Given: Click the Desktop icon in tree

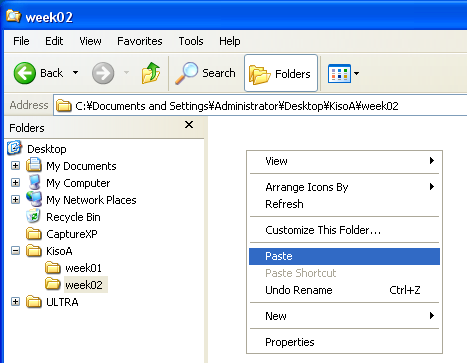Looking at the screenshot, I should click(14, 148).
